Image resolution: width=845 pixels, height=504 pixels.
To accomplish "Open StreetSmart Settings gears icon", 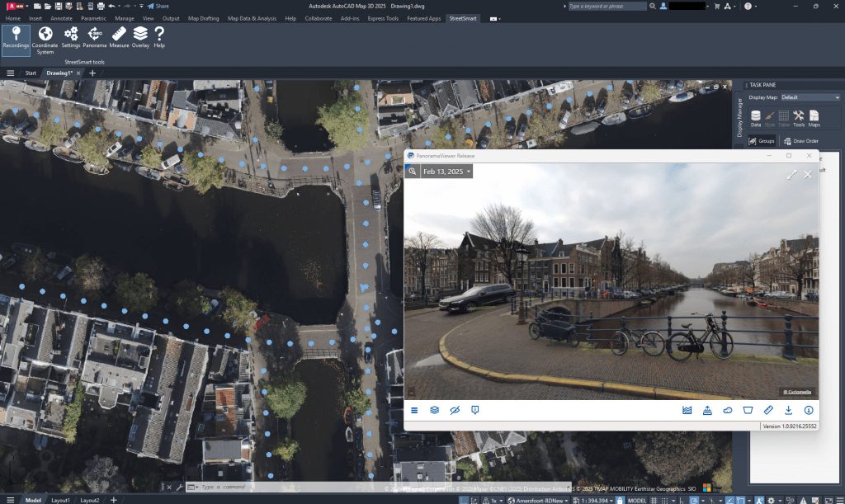I will click(71, 38).
